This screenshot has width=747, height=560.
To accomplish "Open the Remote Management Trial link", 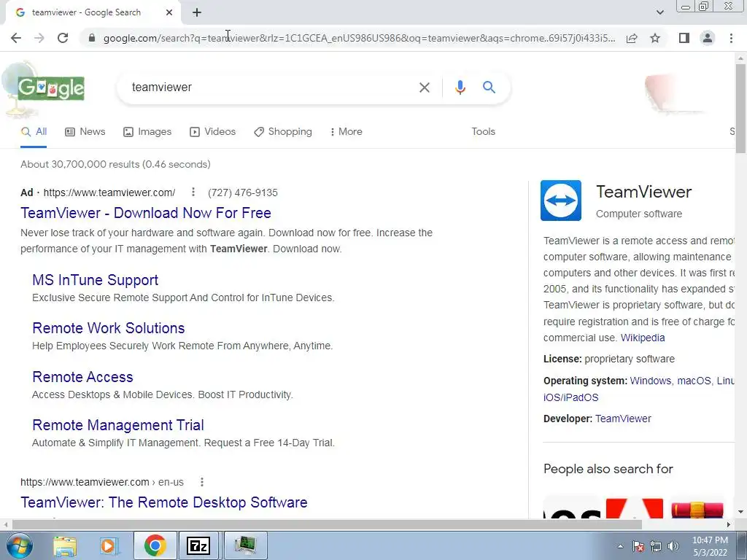I will coord(118,425).
